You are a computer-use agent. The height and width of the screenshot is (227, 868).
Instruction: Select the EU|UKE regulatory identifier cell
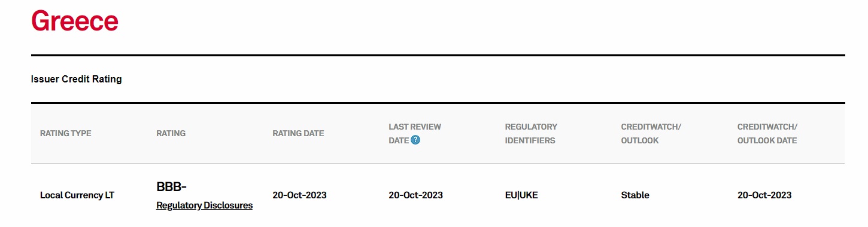click(521, 195)
